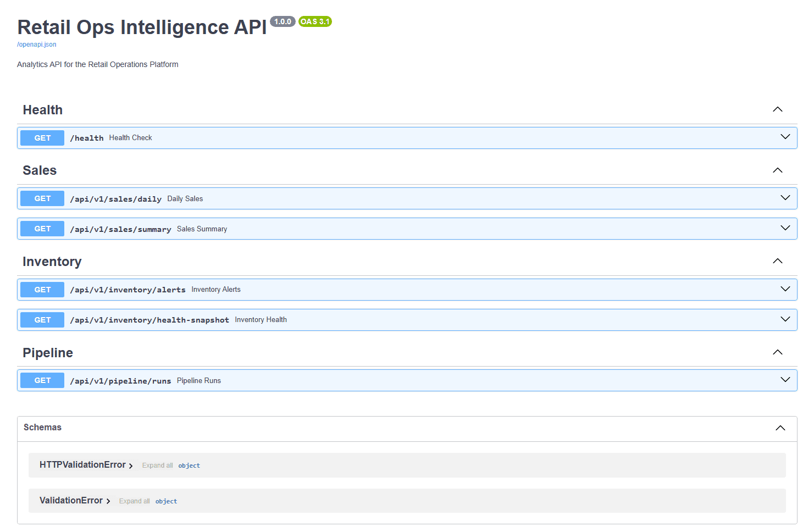Click the Daily Sales summary text
This screenshot has width=803, height=532.
pos(185,199)
